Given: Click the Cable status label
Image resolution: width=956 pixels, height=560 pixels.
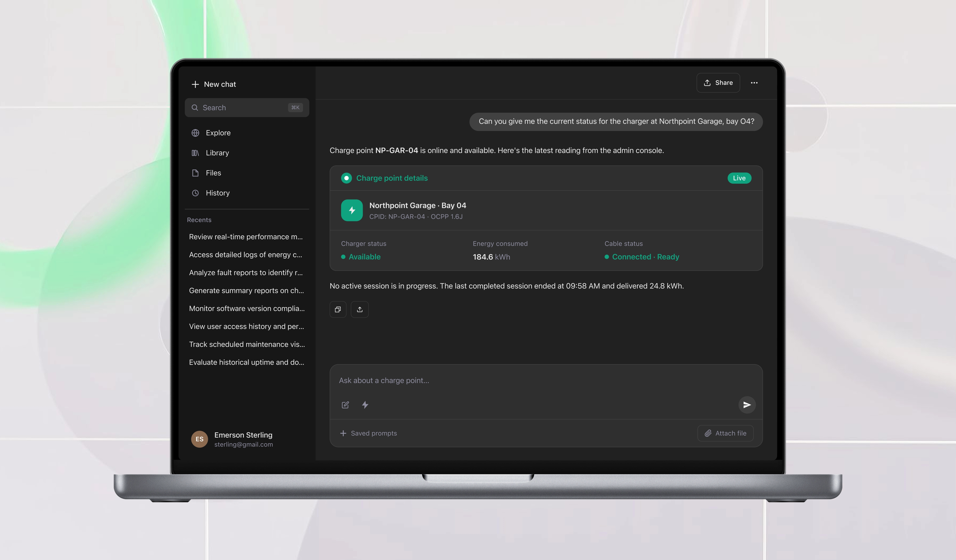Looking at the screenshot, I should point(624,243).
